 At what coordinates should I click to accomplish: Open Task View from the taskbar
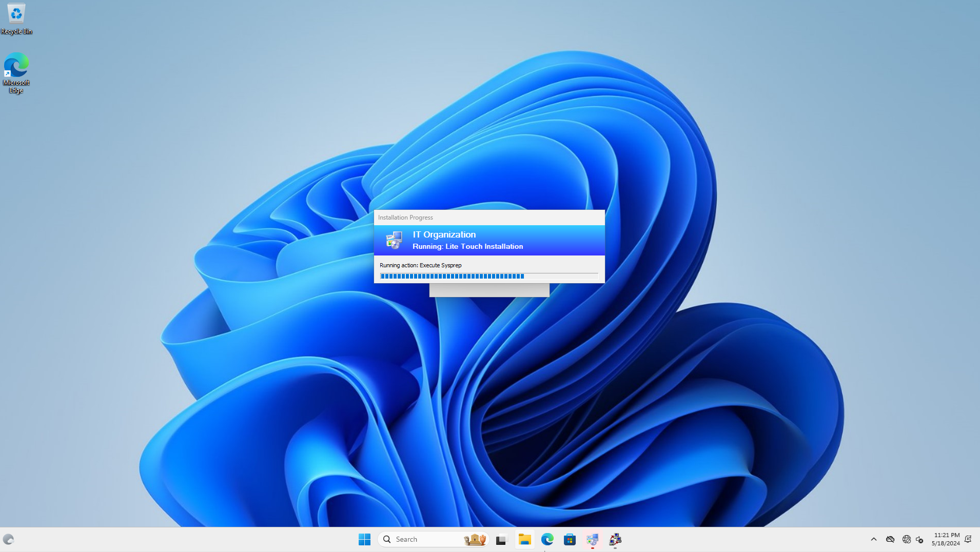pos(501,539)
